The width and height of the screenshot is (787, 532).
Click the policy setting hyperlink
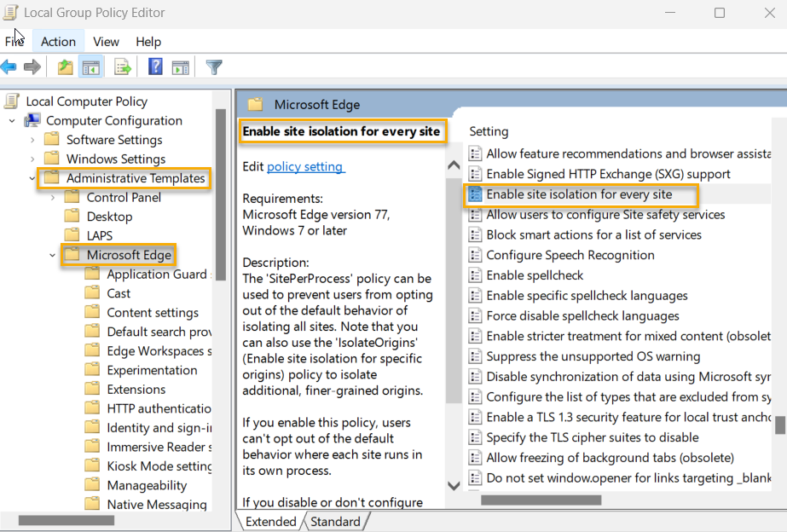[x=305, y=166]
